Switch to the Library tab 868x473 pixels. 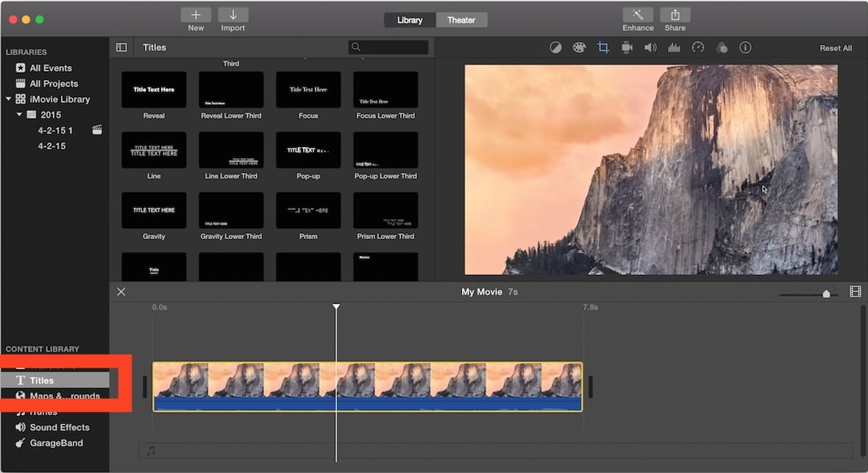click(x=410, y=20)
